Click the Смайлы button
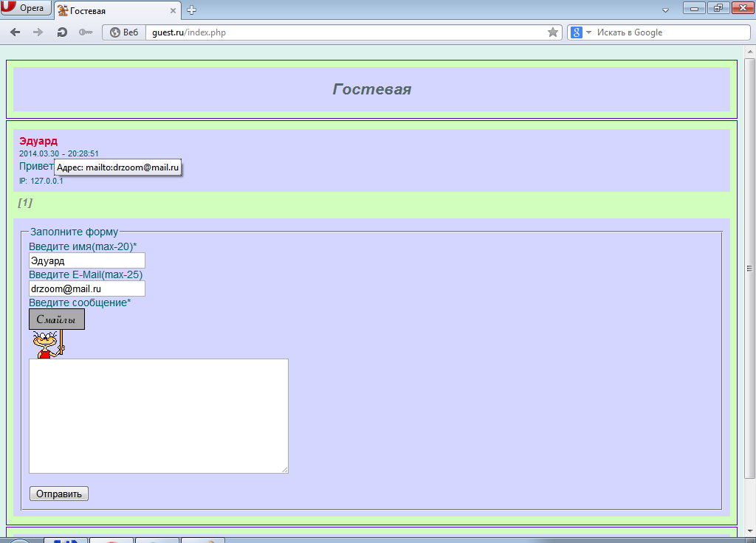 coord(56,319)
